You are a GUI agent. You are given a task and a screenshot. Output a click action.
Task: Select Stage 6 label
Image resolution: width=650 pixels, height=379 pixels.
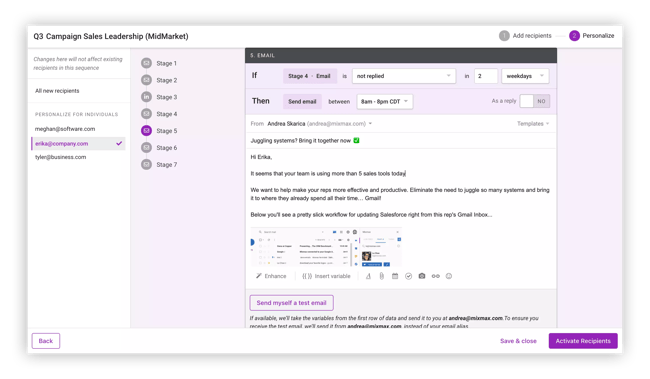[167, 148]
